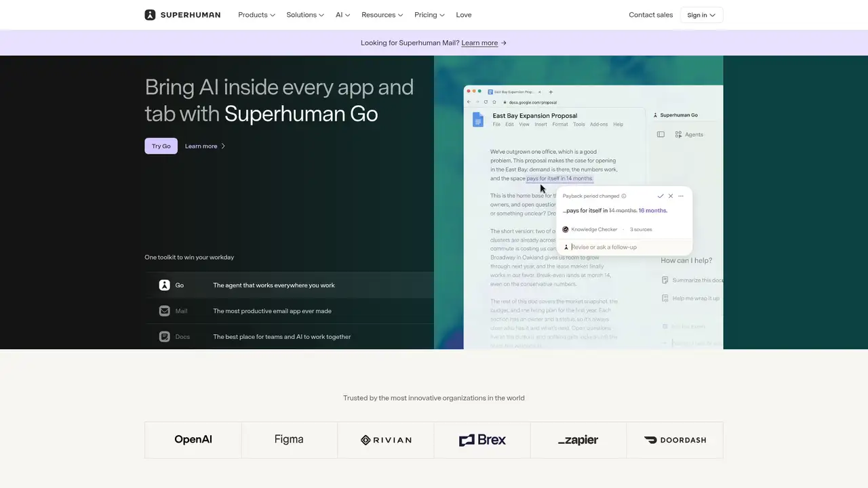868x488 pixels.
Task: Open the Sign in dropdown button
Action: click(x=701, y=15)
